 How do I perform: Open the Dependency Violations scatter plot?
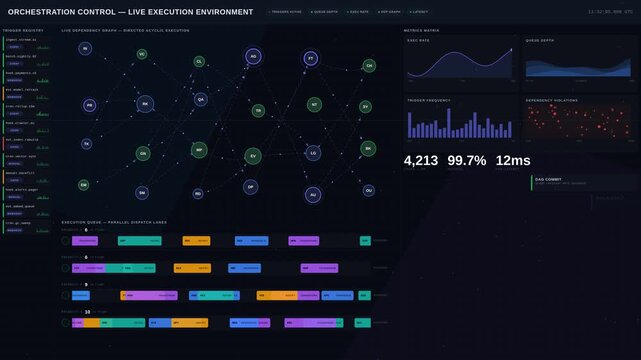(x=579, y=123)
